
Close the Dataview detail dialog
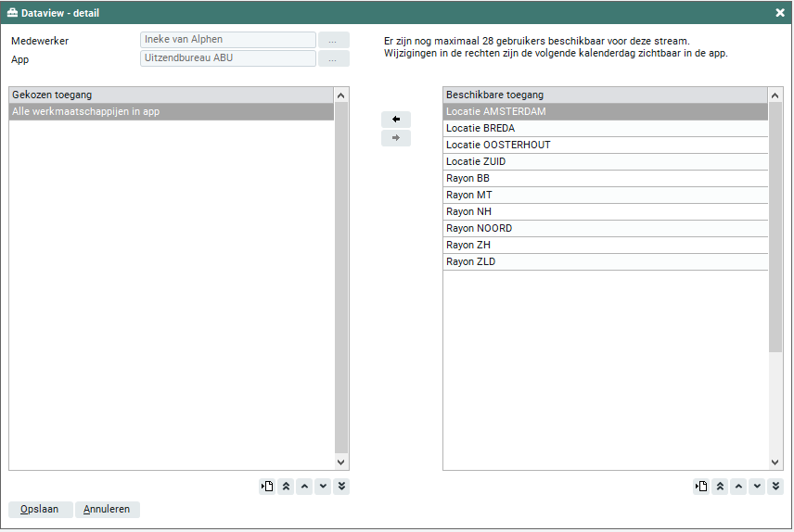pyautogui.click(x=780, y=13)
